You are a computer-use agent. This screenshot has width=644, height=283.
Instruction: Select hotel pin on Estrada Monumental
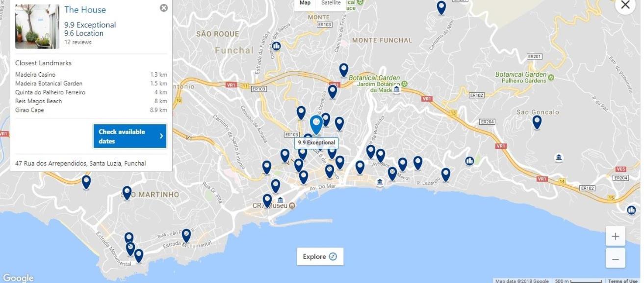coord(186,235)
